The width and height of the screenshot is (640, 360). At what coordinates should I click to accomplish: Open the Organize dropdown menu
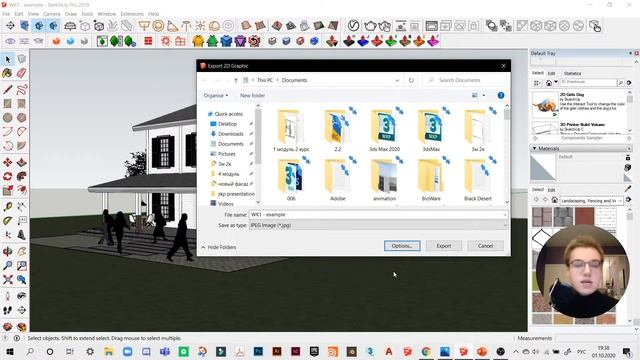pyautogui.click(x=216, y=96)
